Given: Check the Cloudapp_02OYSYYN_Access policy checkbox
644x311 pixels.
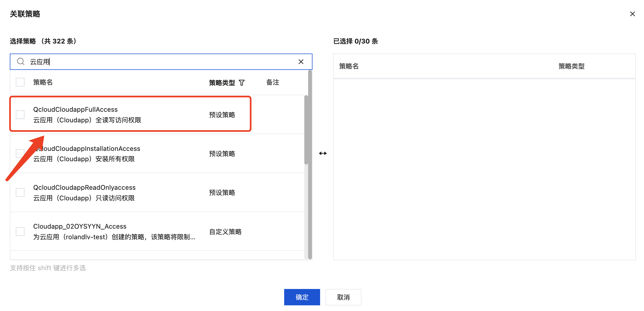Looking at the screenshot, I should (x=20, y=232).
